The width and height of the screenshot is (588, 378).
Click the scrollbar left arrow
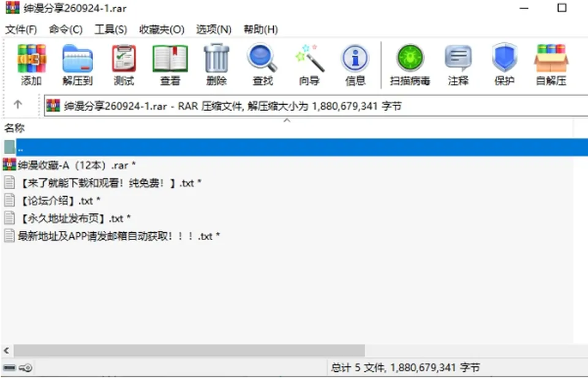[x=6, y=350]
